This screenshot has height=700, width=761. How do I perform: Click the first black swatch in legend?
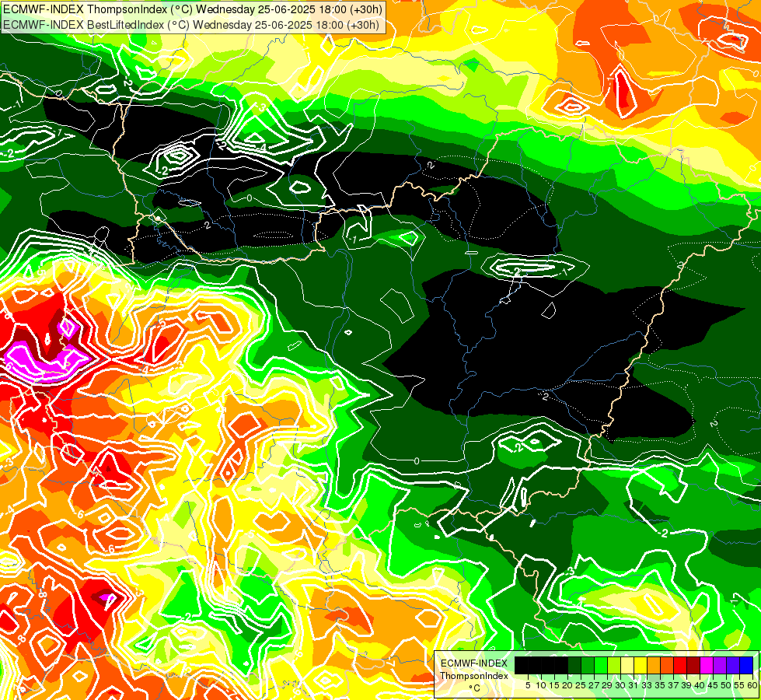point(522,666)
